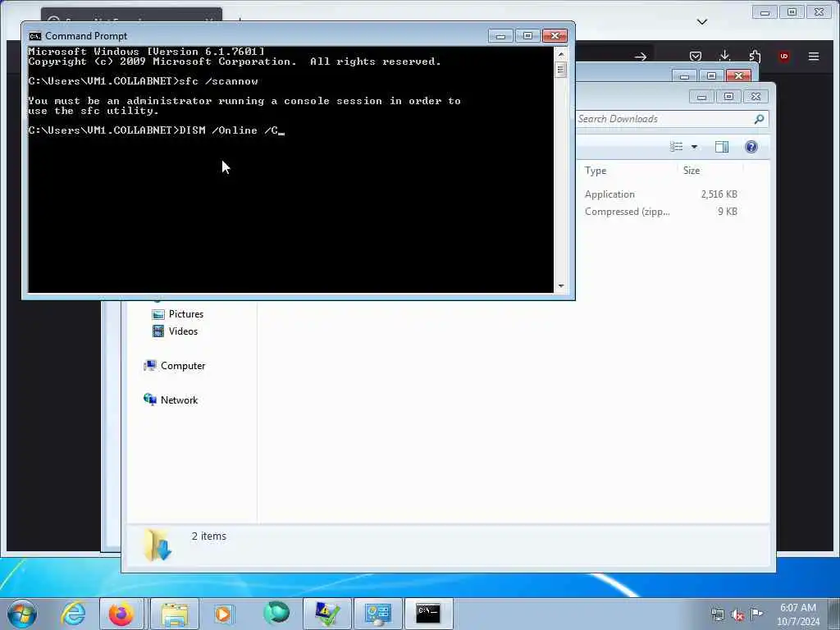Open Explorer's blue Help icon

pyautogui.click(x=751, y=147)
